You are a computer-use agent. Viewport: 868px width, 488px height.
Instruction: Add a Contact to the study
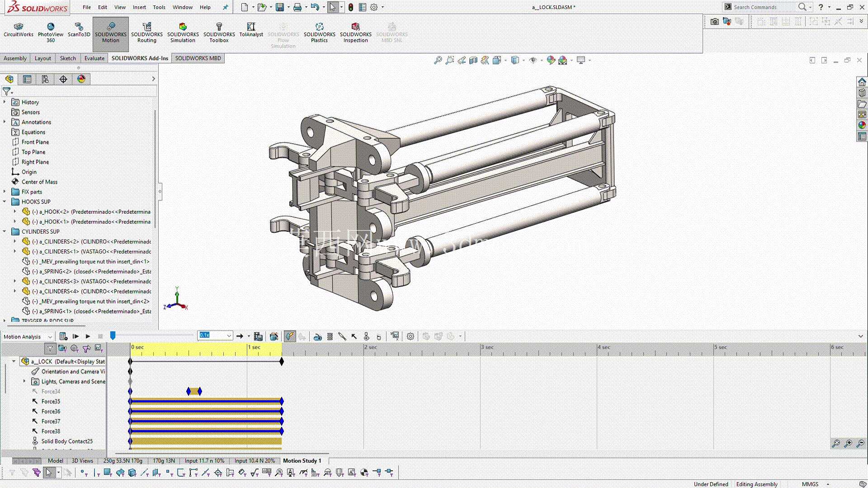pos(366,336)
